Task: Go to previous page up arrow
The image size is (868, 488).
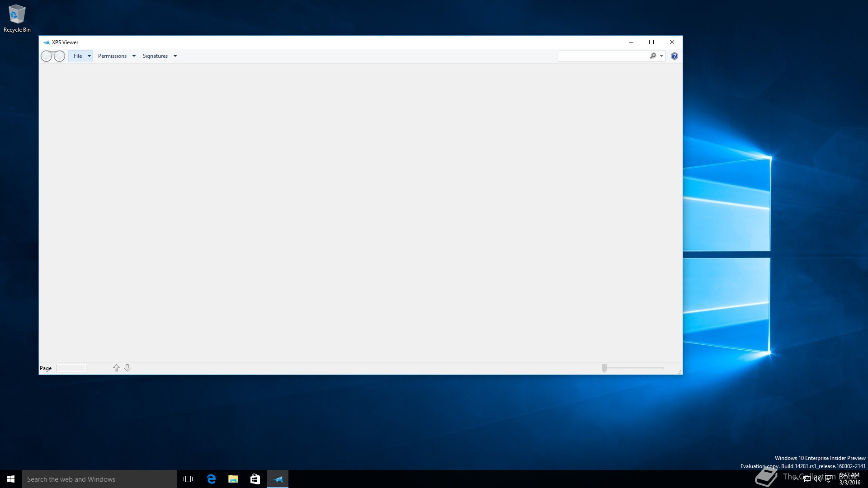Action: coord(116,368)
